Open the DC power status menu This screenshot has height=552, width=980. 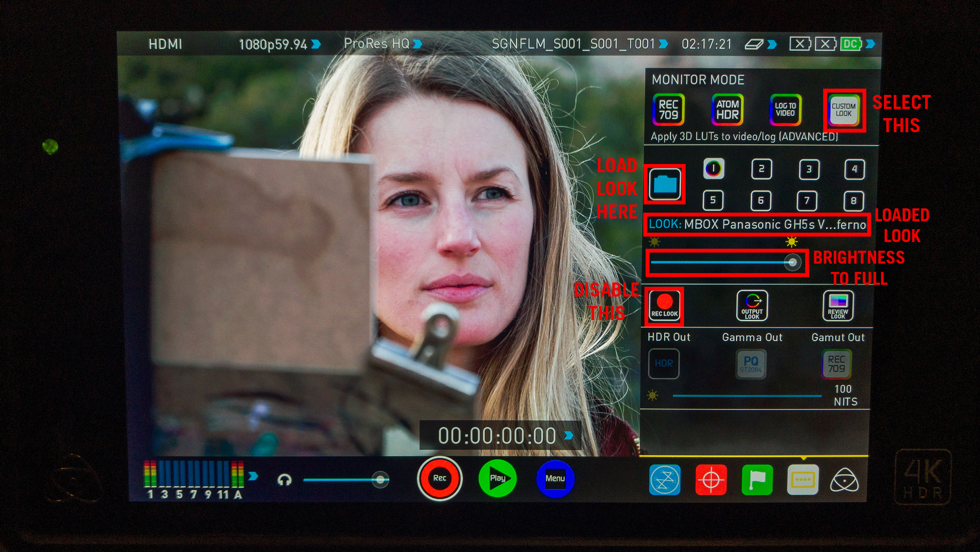click(857, 44)
